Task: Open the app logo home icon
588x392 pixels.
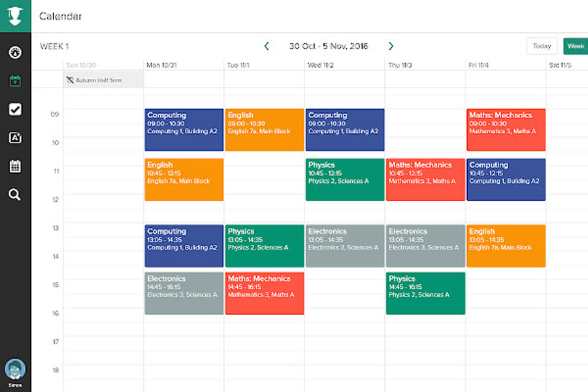Action: [15, 16]
